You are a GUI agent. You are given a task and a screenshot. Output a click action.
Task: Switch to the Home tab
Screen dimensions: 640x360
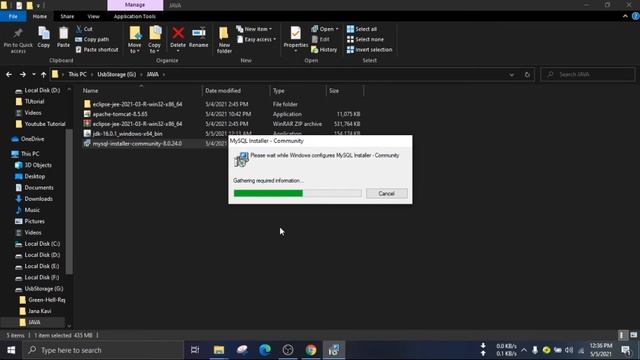(x=40, y=16)
